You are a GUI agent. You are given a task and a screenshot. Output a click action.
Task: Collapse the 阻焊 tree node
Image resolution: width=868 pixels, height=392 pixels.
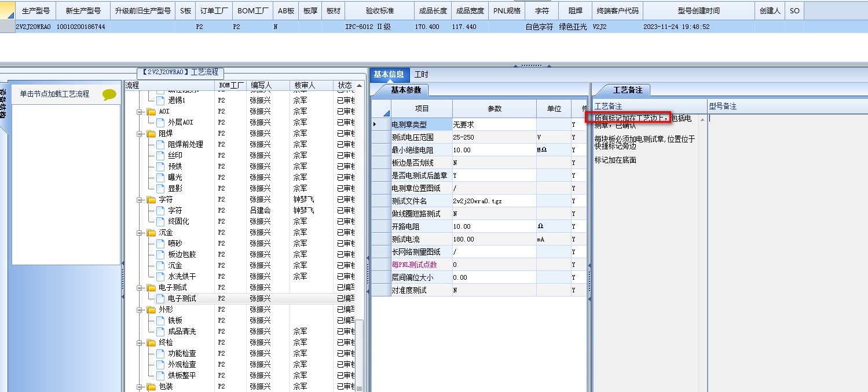[x=140, y=134]
